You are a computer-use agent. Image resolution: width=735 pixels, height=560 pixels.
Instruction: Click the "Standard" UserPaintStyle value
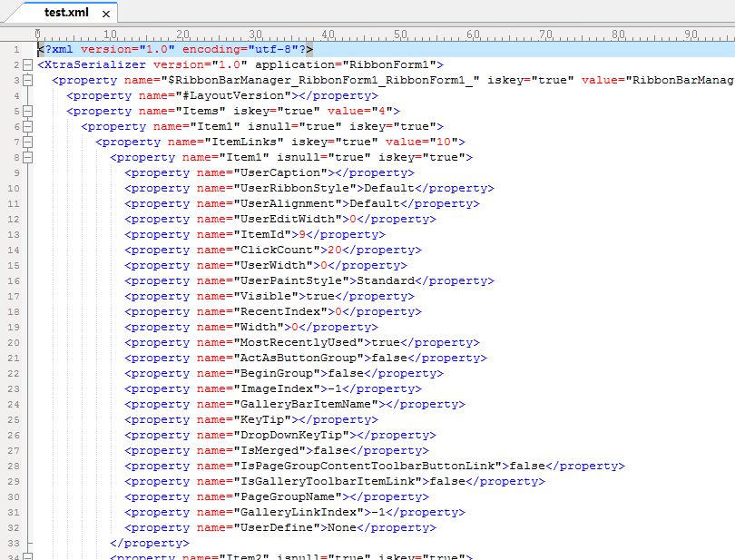386,281
